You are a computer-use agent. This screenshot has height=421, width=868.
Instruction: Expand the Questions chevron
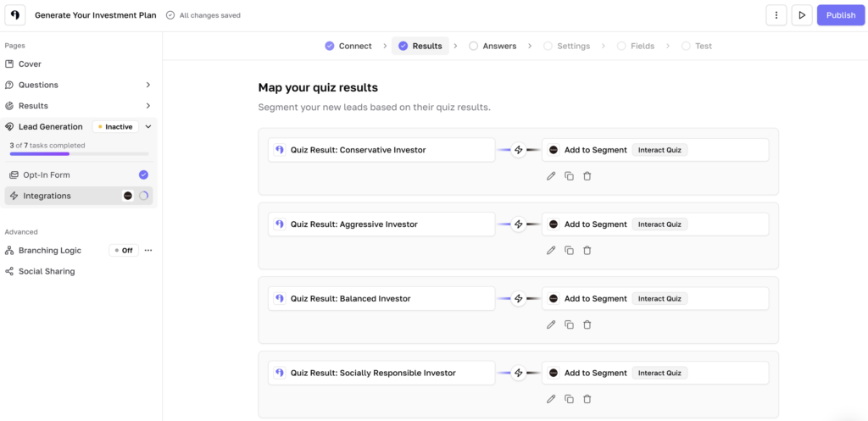(x=147, y=86)
